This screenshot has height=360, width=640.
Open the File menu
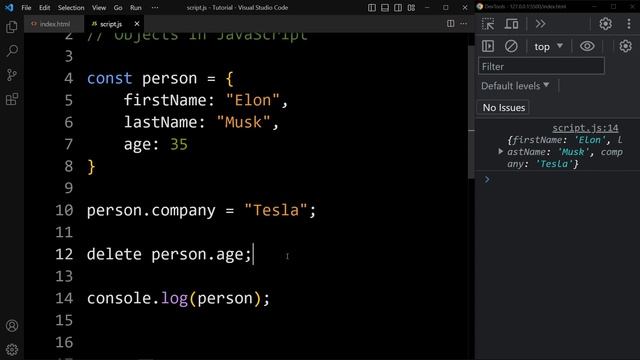(26, 8)
